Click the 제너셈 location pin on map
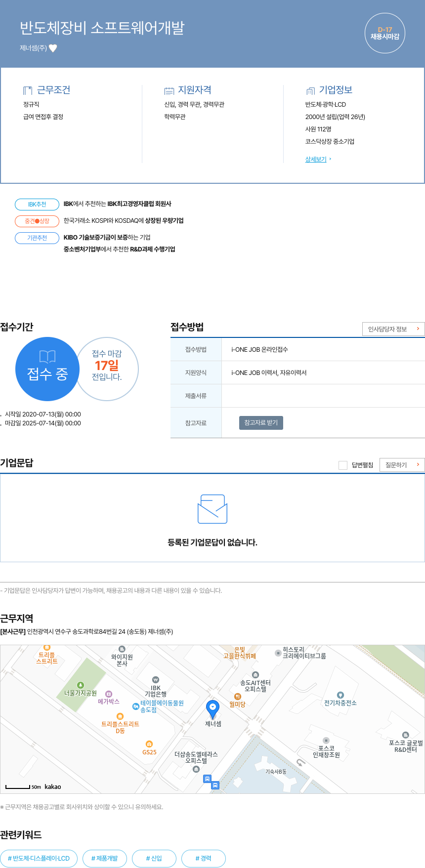 pyautogui.click(x=212, y=709)
